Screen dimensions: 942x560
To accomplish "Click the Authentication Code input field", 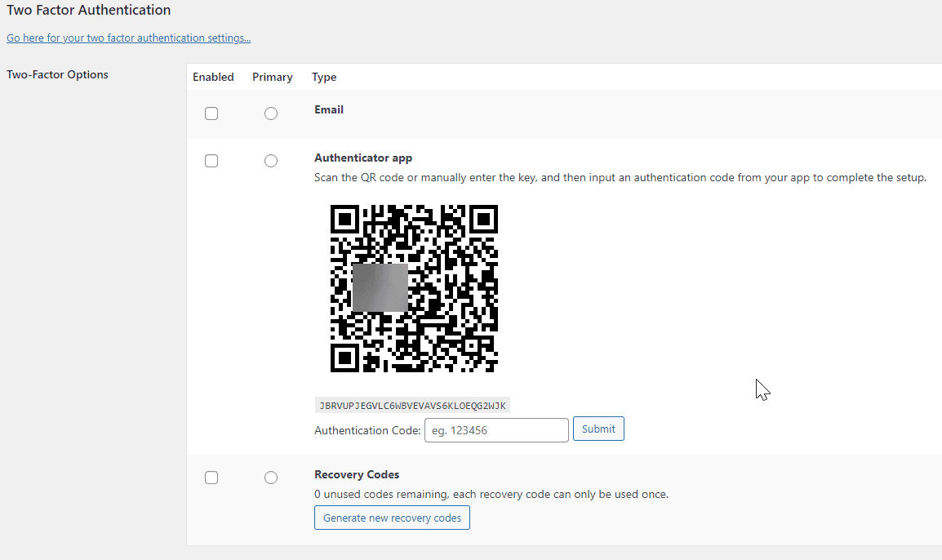I will click(x=496, y=430).
